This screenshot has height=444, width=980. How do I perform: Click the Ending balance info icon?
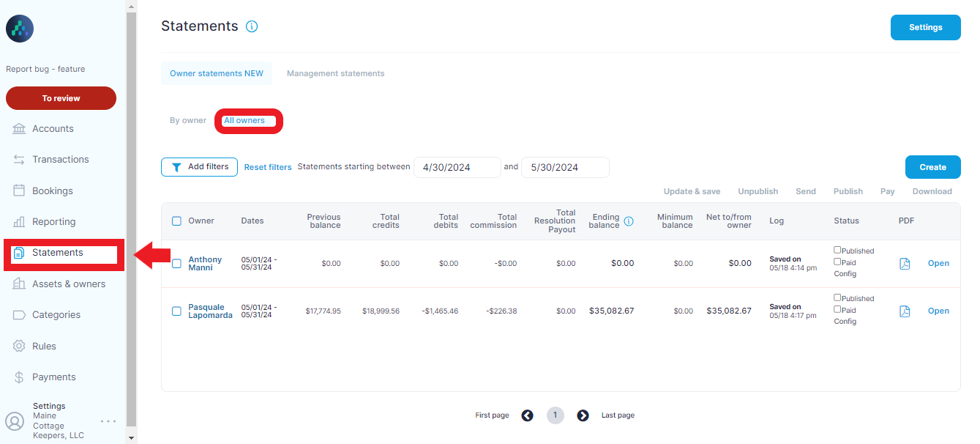(x=628, y=221)
